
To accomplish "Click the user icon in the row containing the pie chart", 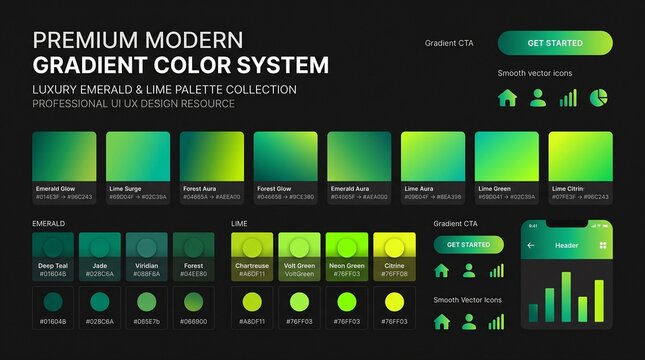I will pyautogui.click(x=538, y=98).
